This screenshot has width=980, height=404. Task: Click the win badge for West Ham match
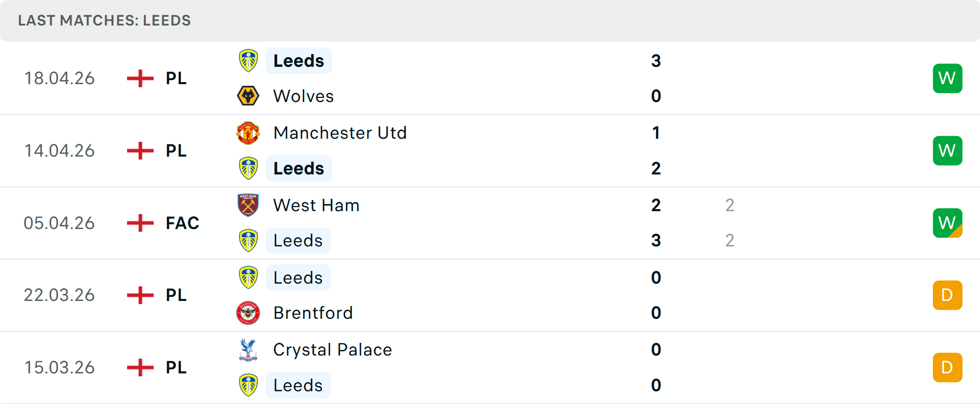[947, 223]
